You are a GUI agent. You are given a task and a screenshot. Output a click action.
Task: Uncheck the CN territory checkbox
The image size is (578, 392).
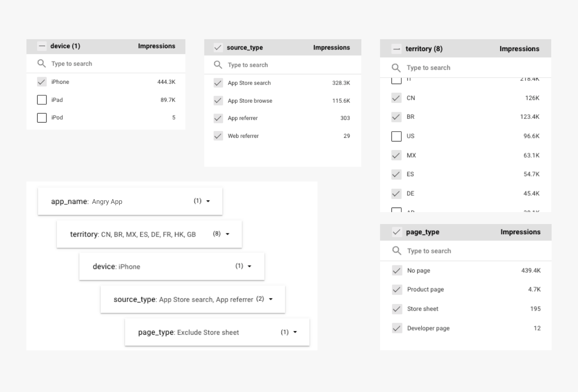point(396,98)
